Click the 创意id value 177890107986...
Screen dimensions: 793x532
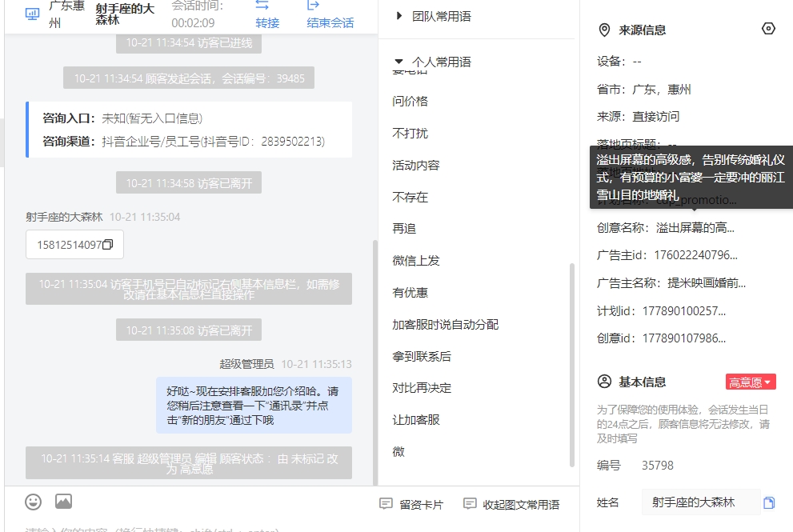(683, 338)
